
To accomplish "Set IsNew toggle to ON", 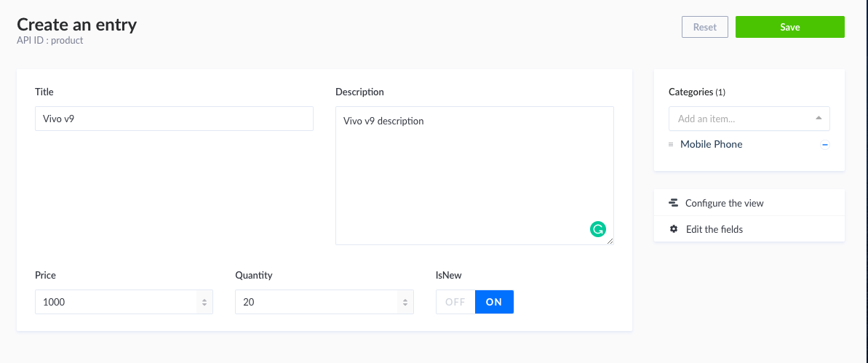I will pyautogui.click(x=494, y=302).
